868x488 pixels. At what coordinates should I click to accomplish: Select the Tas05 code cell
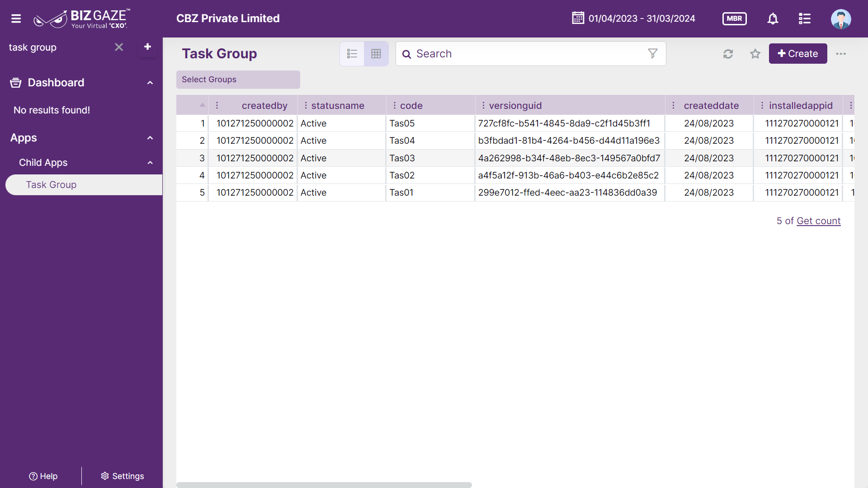coord(430,123)
